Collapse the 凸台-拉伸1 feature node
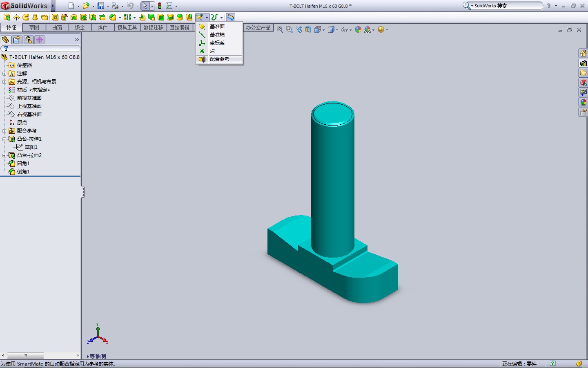 click(x=4, y=139)
